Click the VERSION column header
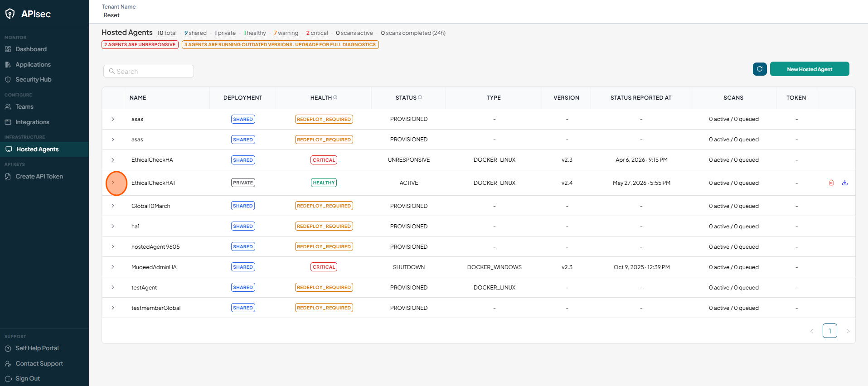Viewport: 868px width, 386px height. click(566, 98)
